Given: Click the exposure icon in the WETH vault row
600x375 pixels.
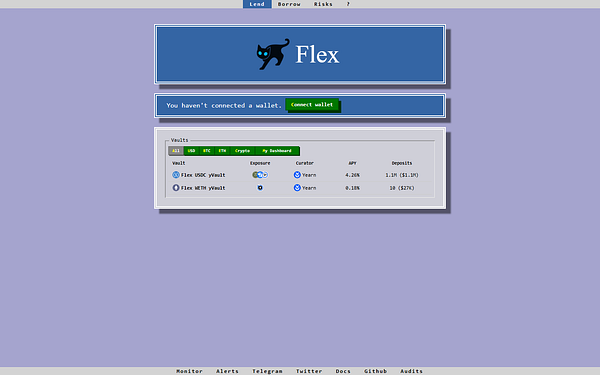Looking at the screenshot, I should pos(260,188).
